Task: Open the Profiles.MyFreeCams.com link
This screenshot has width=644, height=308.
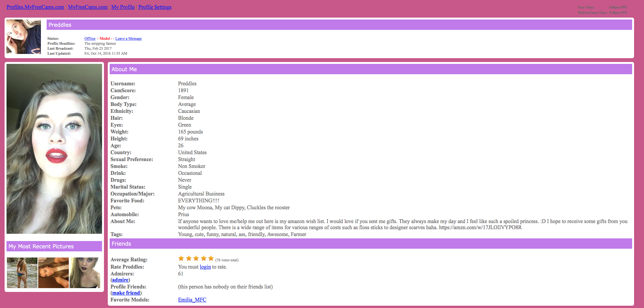Action: point(35,7)
